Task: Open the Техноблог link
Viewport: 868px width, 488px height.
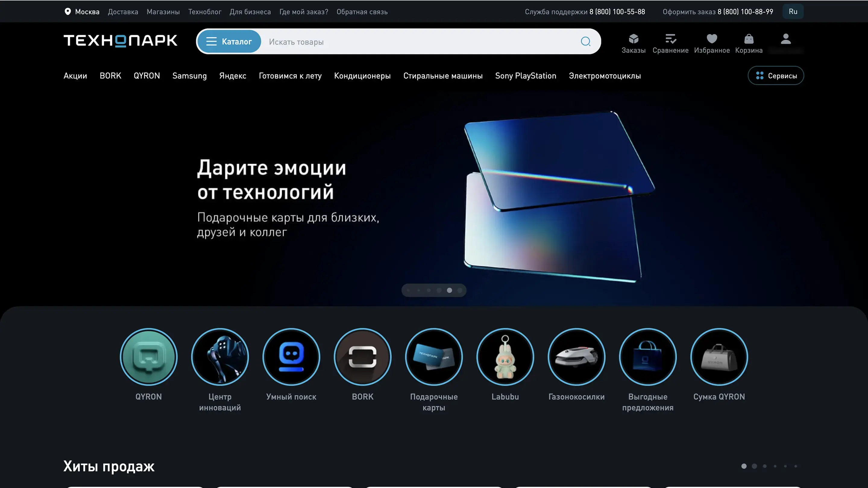Action: [x=205, y=12]
